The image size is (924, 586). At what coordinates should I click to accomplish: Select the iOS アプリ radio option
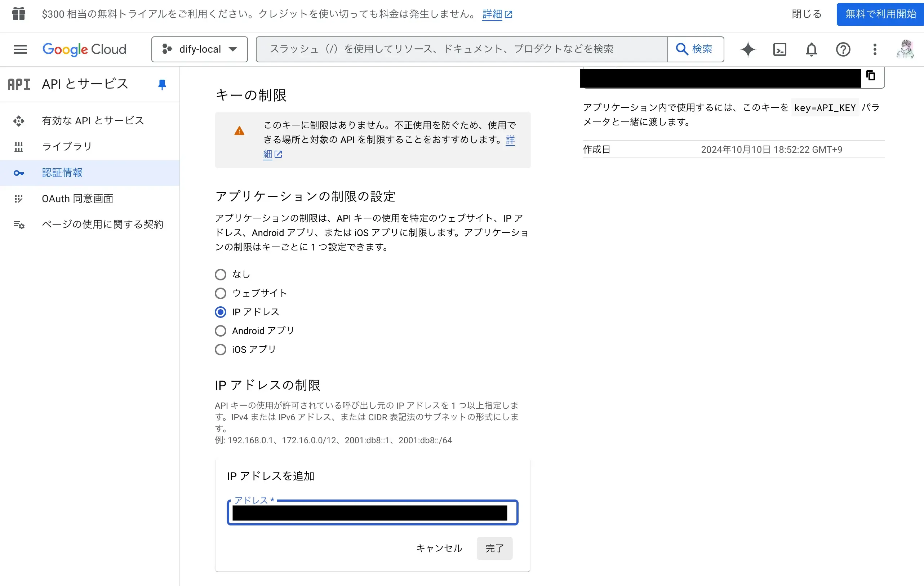tap(221, 350)
